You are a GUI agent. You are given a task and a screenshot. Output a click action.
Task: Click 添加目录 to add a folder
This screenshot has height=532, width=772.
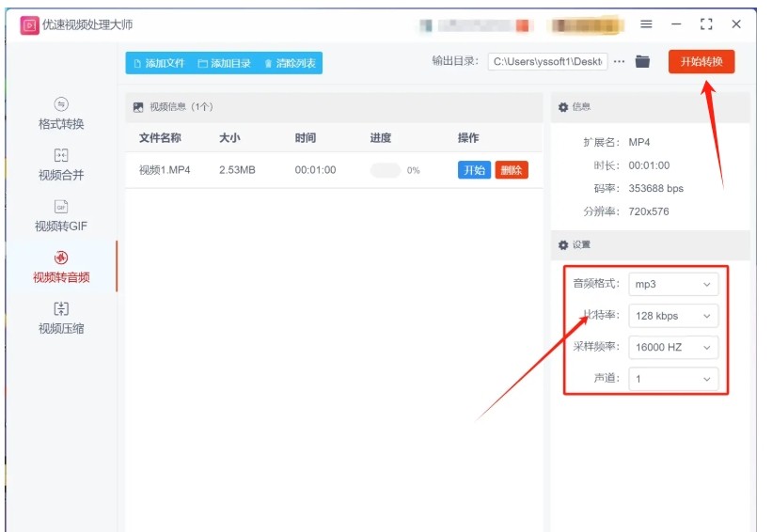tap(224, 63)
